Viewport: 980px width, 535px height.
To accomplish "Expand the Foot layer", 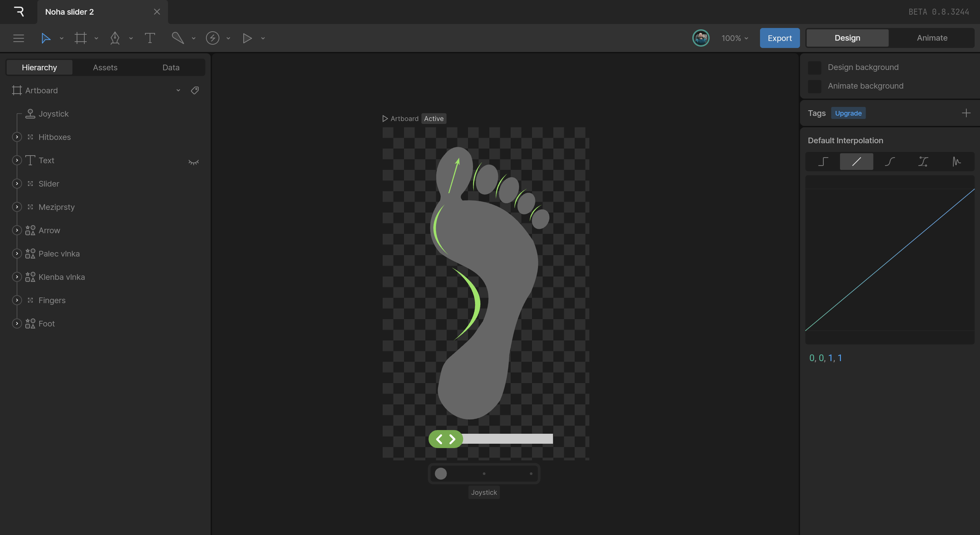I will [x=17, y=323].
